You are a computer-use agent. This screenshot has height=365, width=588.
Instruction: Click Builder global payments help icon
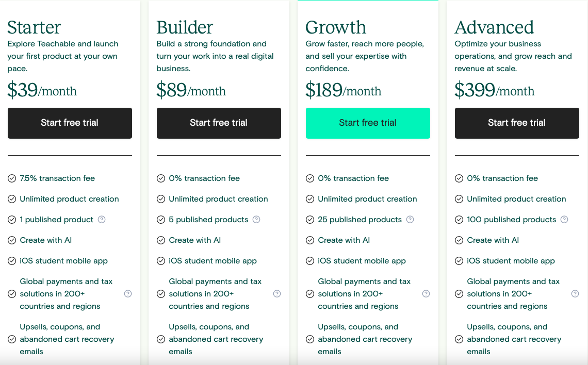pyautogui.click(x=277, y=294)
